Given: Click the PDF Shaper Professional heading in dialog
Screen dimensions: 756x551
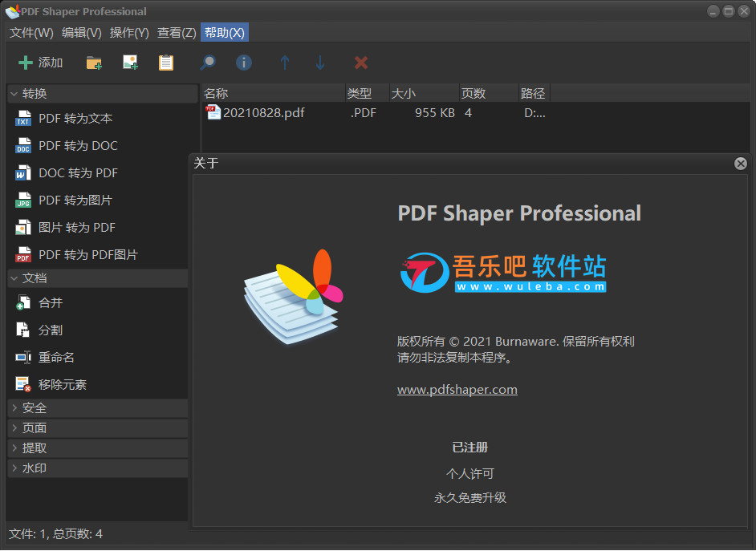Looking at the screenshot, I should click(x=519, y=213).
